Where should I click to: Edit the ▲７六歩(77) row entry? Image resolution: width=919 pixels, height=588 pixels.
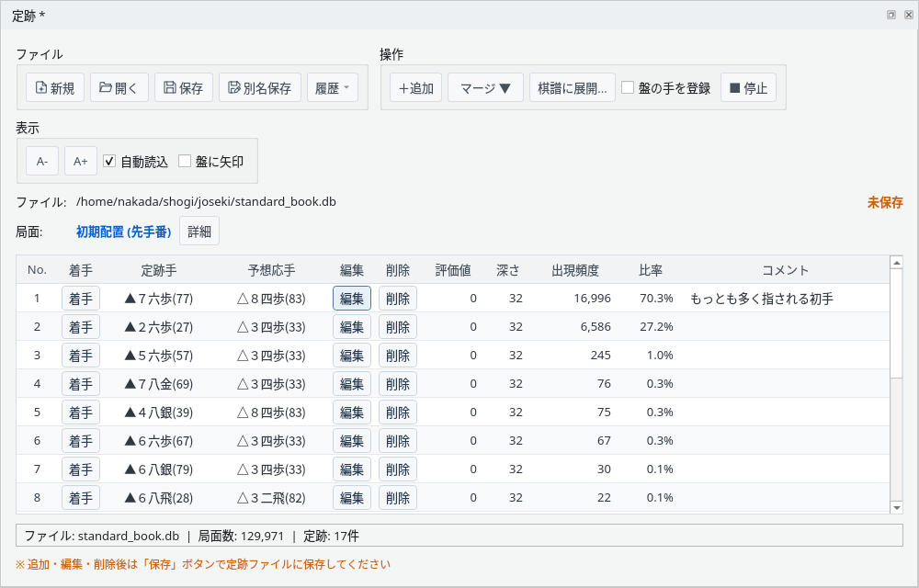352,298
